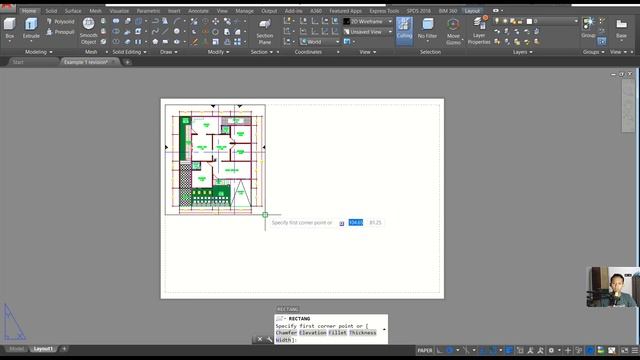Image resolution: width=640 pixels, height=360 pixels.
Task: Expand the Layers panel
Action: pyautogui.click(x=522, y=52)
